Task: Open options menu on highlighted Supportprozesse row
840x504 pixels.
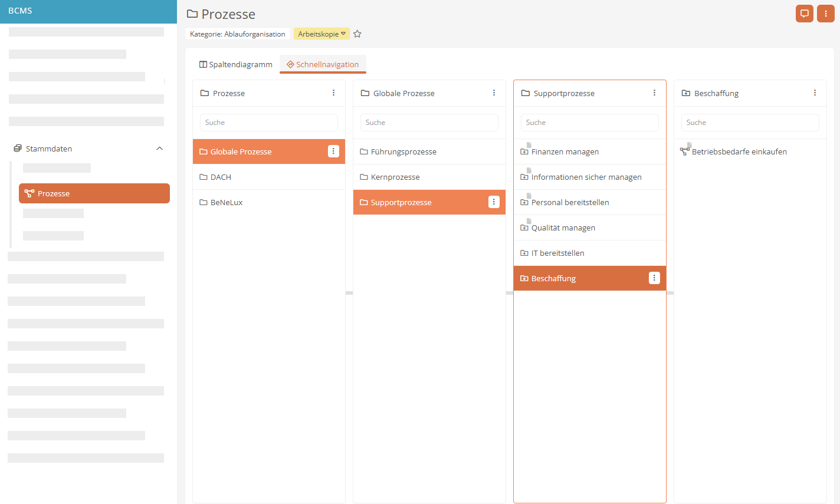Action: tap(494, 202)
